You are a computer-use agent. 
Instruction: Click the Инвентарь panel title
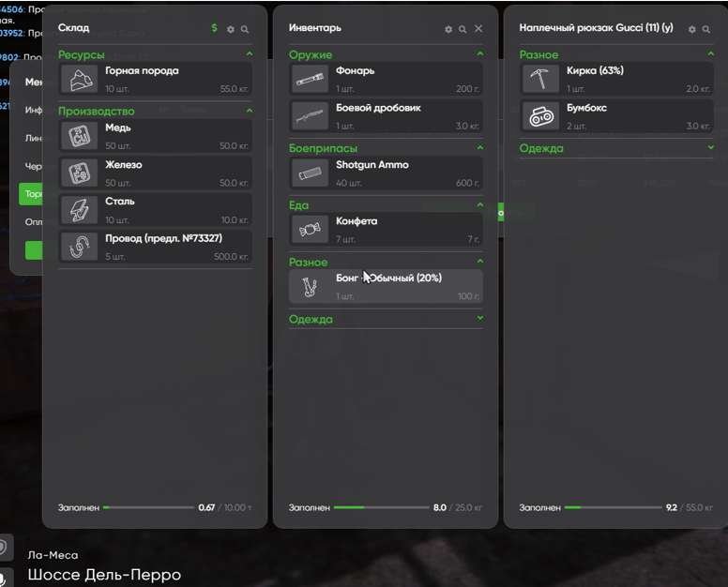coord(315,28)
